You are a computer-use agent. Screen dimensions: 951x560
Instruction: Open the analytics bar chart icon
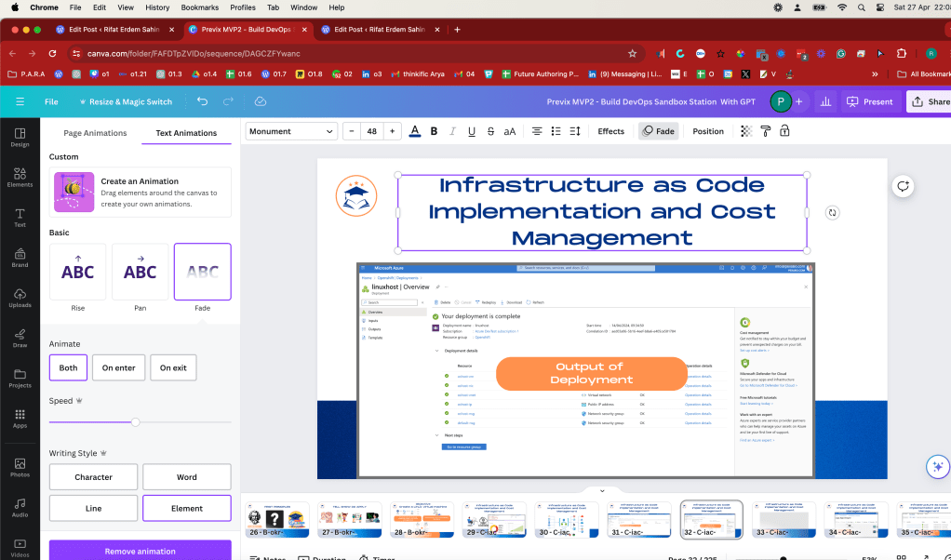(825, 101)
